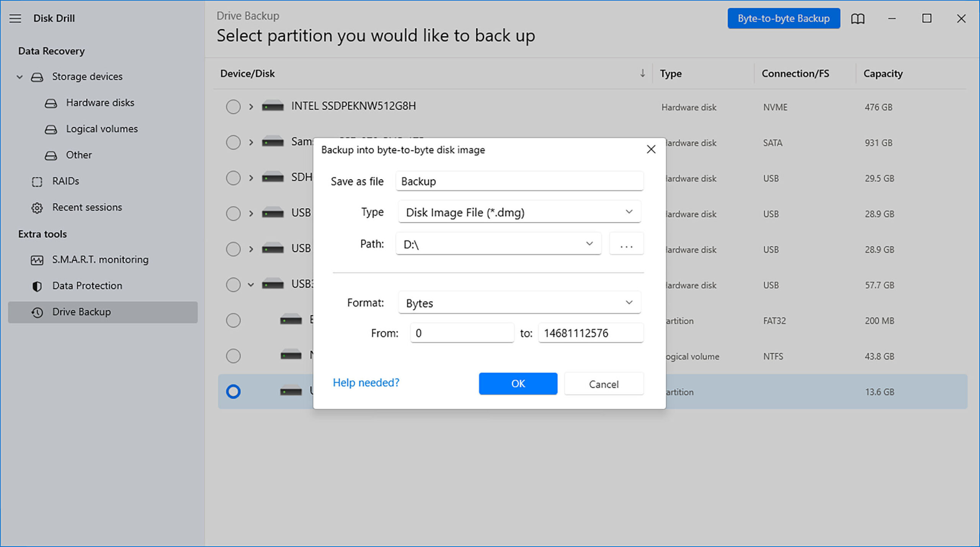Click the Byte-to-byte Backup button top right

[783, 18]
